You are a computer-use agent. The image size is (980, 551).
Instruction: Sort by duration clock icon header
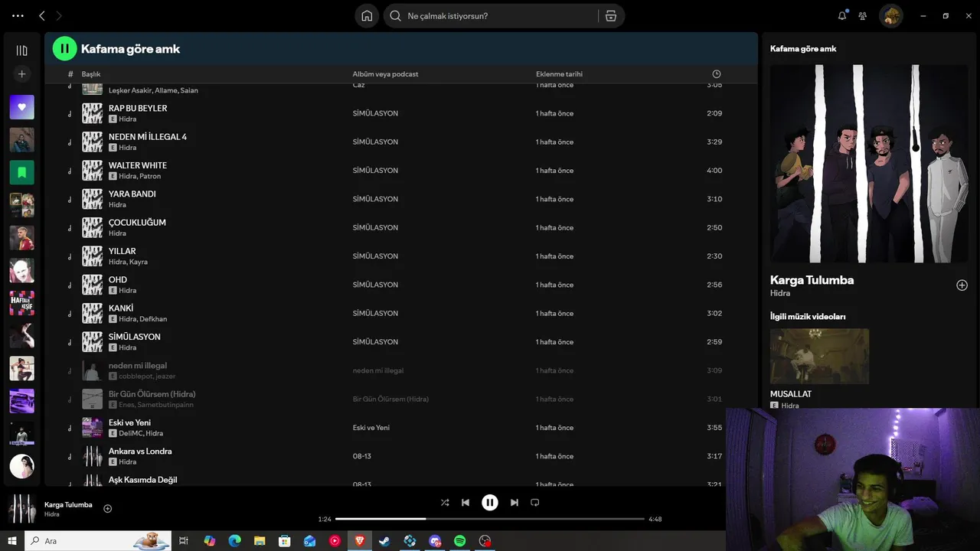(x=717, y=74)
